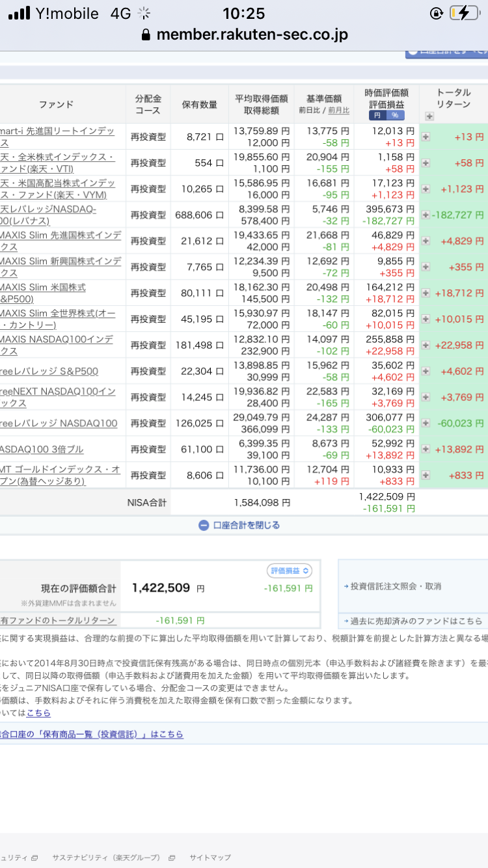This screenshot has width=488, height=868.
Task: Select the 時価評価額 column header
Action: pos(386,92)
